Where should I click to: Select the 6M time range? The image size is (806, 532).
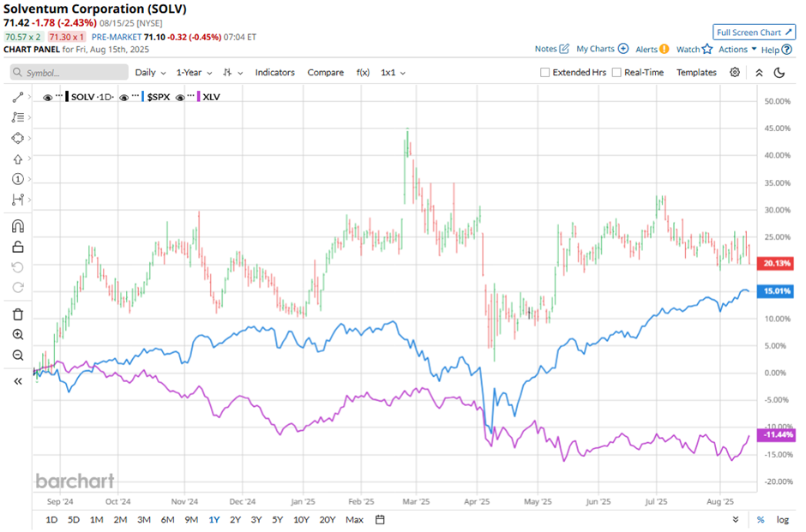[x=167, y=520]
